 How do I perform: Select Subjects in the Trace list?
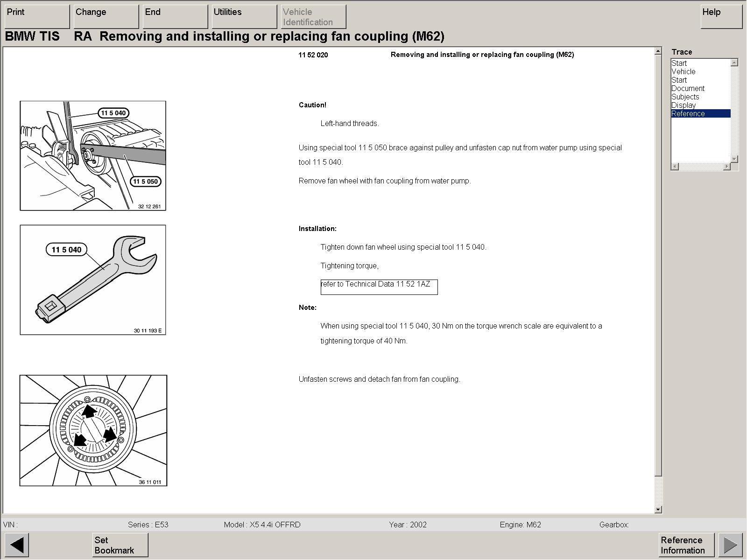(x=685, y=97)
